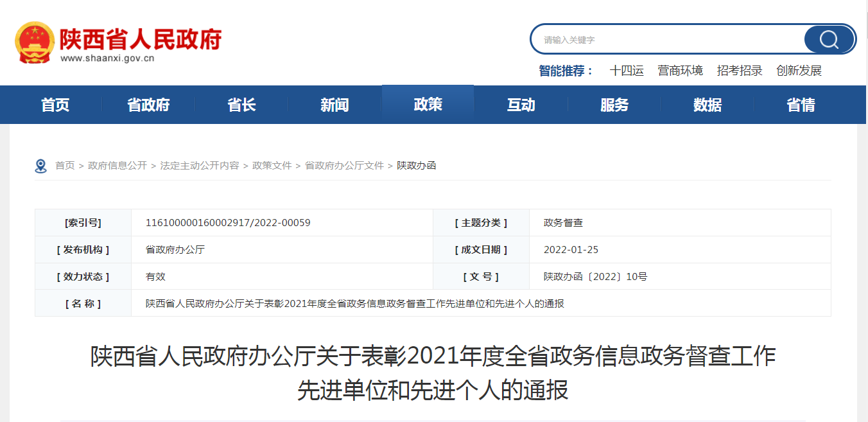Go to 首页 in breadcrumb

point(65,166)
